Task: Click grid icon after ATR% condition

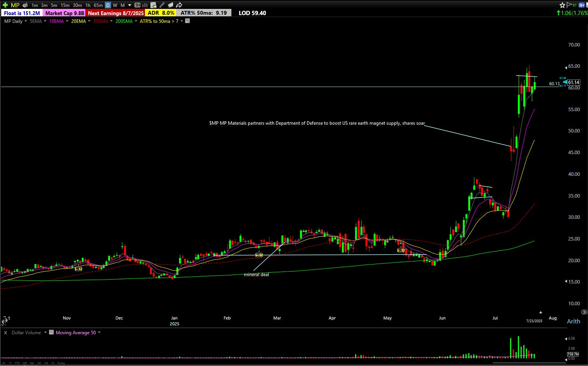Action: coord(187,21)
